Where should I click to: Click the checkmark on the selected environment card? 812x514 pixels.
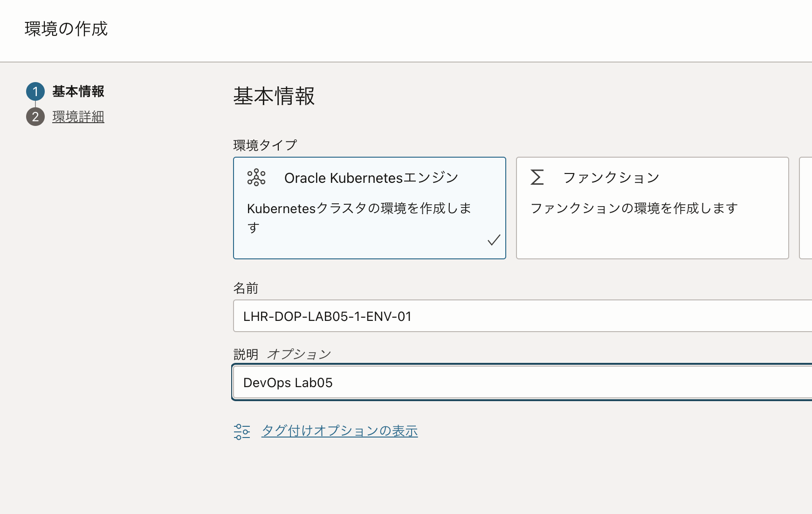pos(494,240)
